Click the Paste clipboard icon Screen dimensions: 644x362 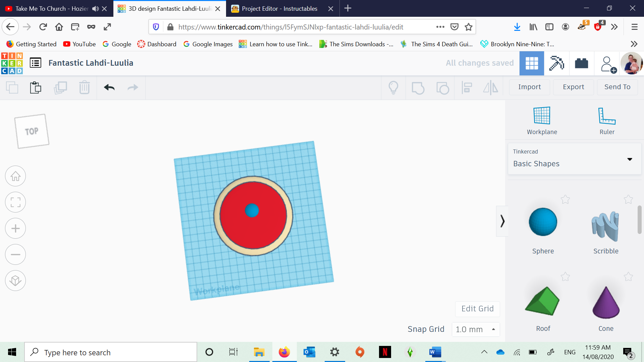click(36, 87)
